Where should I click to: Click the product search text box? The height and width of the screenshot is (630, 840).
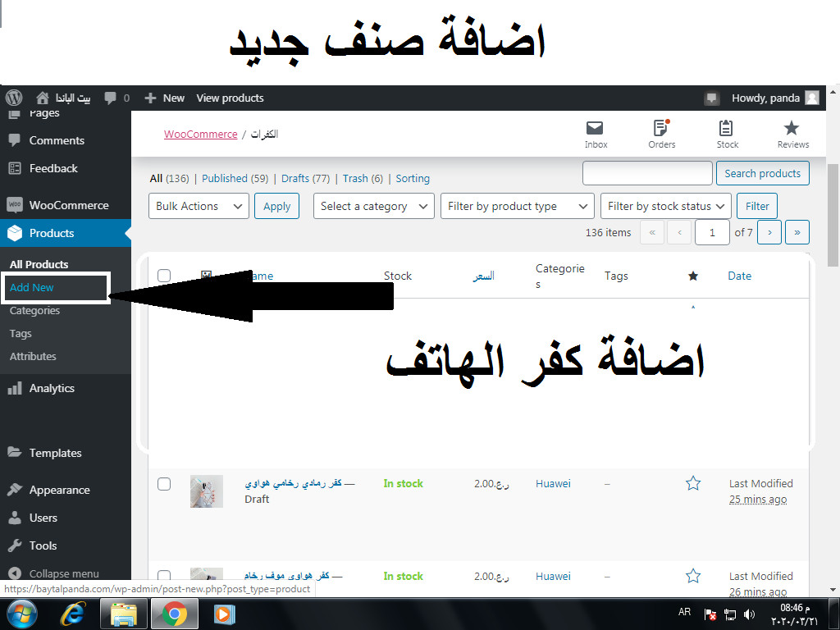(647, 173)
